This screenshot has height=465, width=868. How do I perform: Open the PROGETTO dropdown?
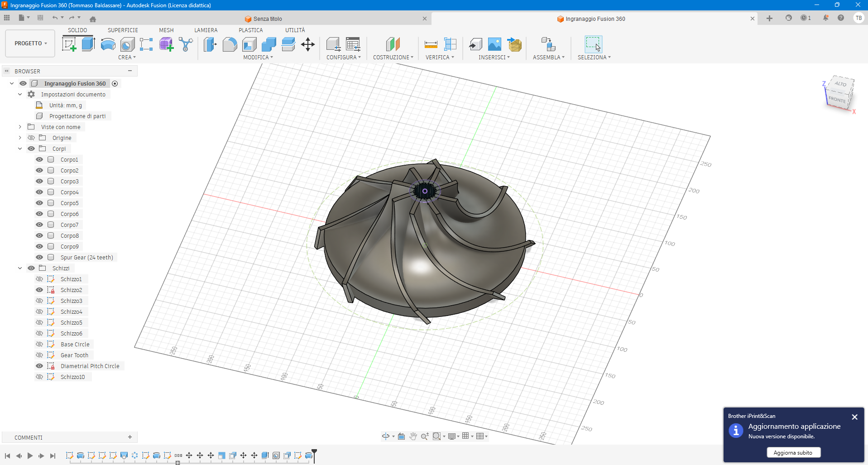tap(29, 43)
